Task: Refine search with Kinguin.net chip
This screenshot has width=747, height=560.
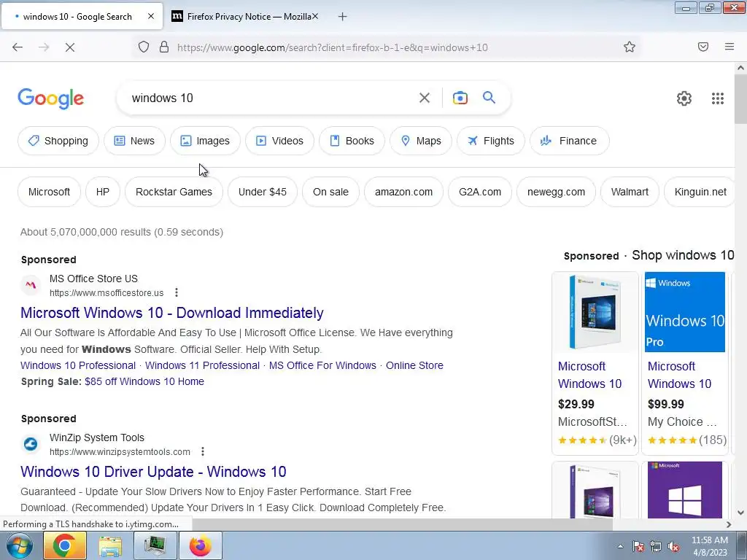Action: (x=700, y=192)
